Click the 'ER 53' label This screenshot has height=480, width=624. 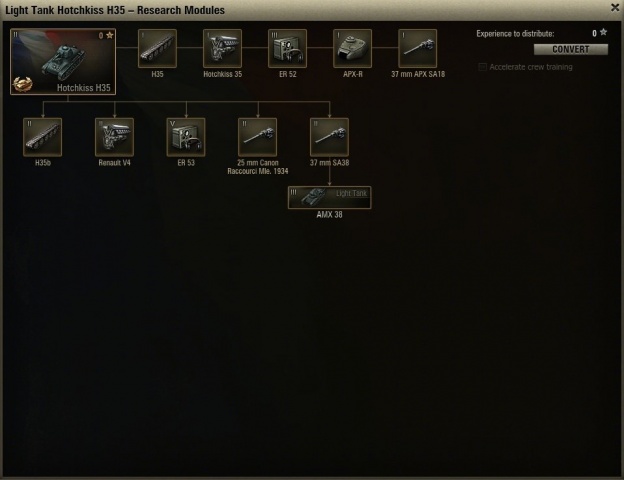[186, 163]
